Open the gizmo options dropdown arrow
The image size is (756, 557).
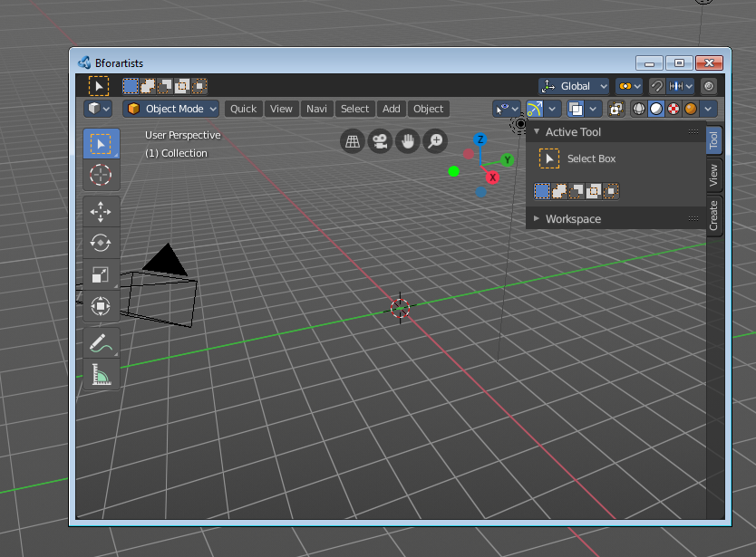[553, 109]
